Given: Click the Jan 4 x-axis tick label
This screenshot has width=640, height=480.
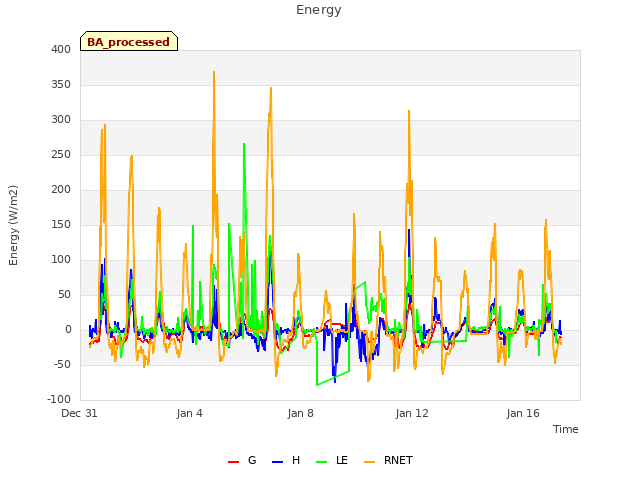Looking at the screenshot, I should tap(190, 413).
